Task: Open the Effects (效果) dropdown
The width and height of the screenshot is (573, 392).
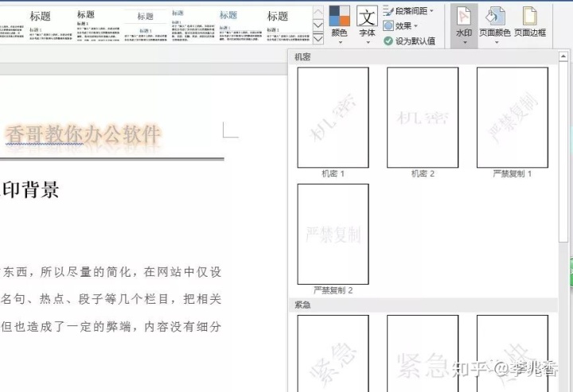Action: coord(400,26)
